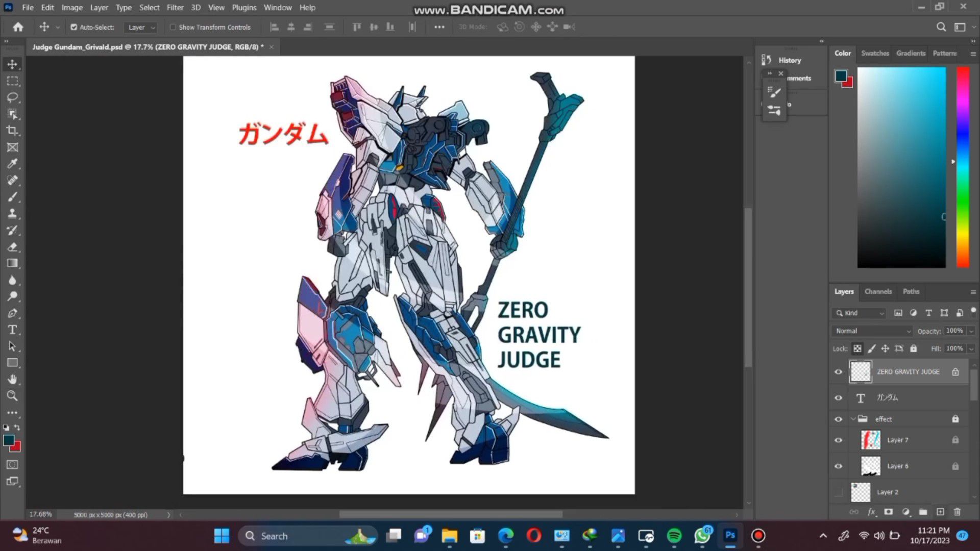Select the Frame tool
Image resolution: width=980 pixels, height=551 pixels.
(x=12, y=147)
